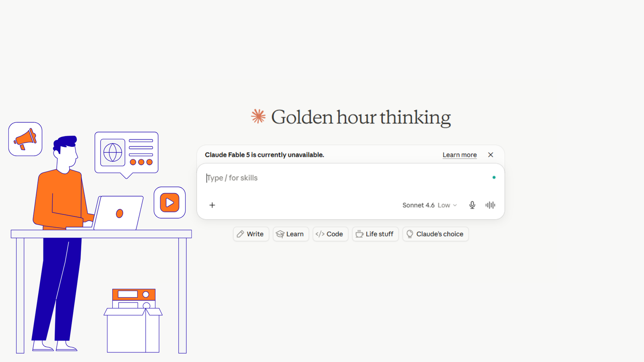The height and width of the screenshot is (362, 644).
Task: Select the Learn suggestion chip
Action: 291,234
